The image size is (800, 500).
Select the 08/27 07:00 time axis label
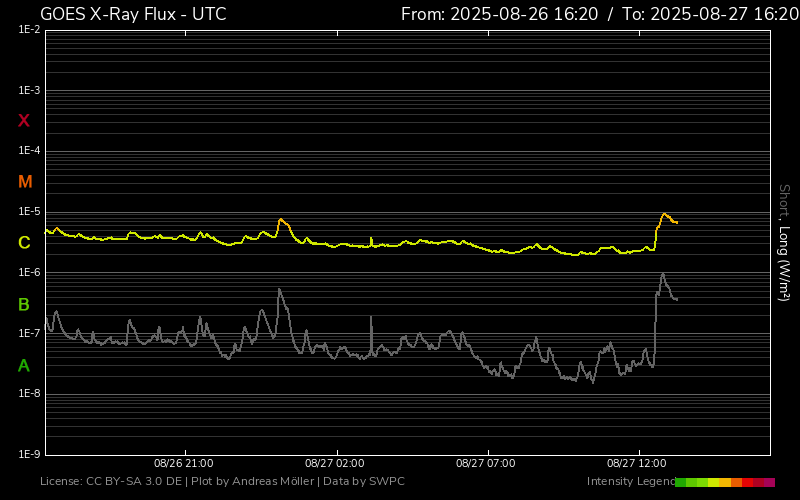pos(485,464)
